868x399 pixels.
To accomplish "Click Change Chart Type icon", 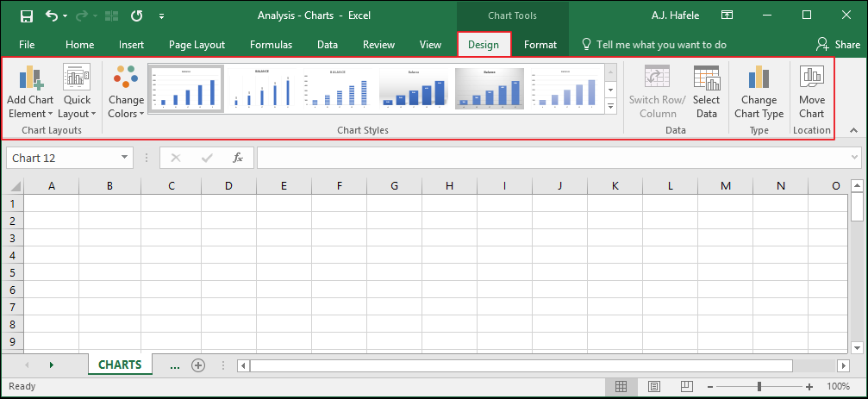I will pos(759,77).
